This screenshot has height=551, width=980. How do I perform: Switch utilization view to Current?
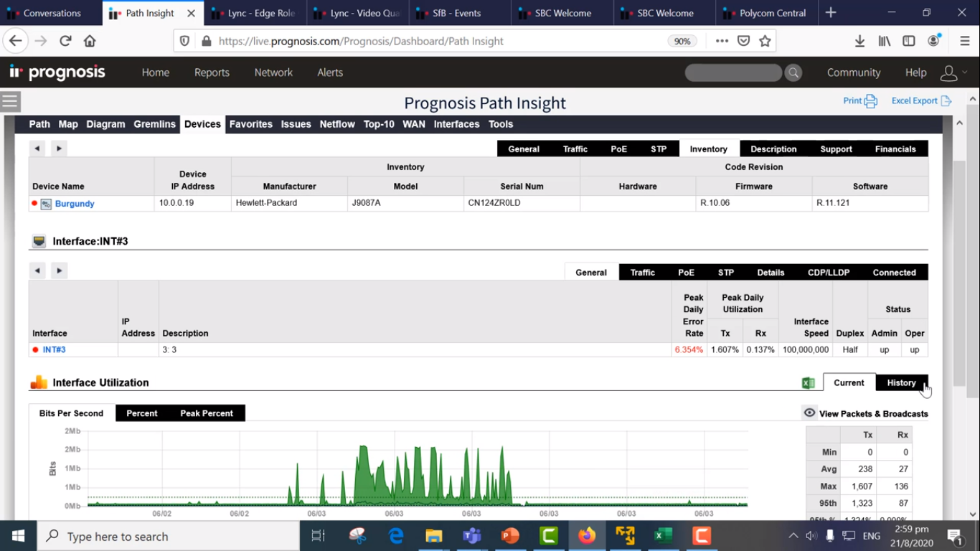pyautogui.click(x=849, y=383)
